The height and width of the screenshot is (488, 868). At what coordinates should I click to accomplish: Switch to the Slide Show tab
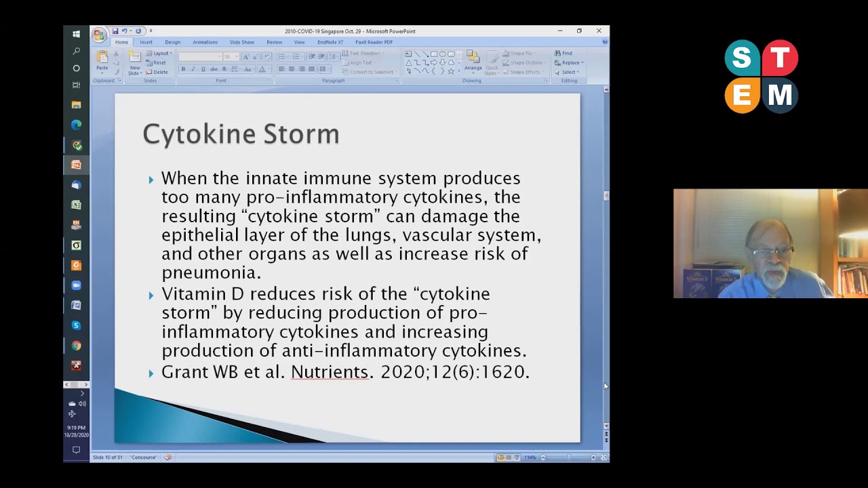241,42
